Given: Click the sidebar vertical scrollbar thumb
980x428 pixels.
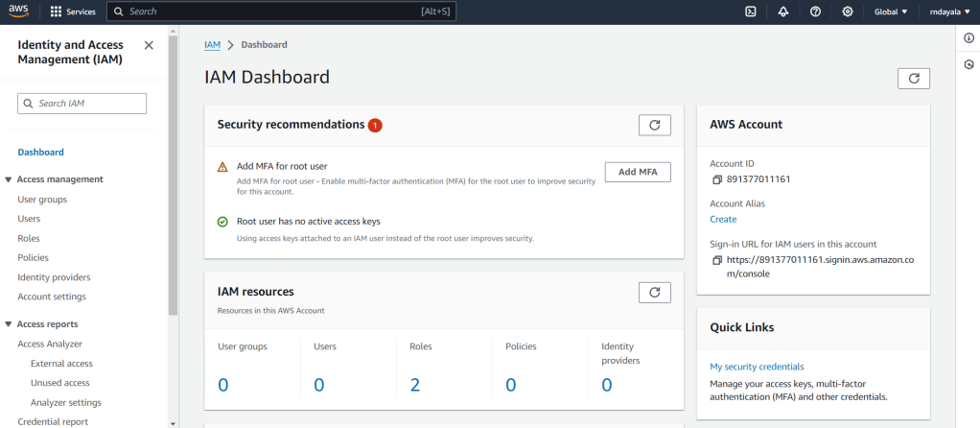Looking at the screenshot, I should tap(174, 176).
